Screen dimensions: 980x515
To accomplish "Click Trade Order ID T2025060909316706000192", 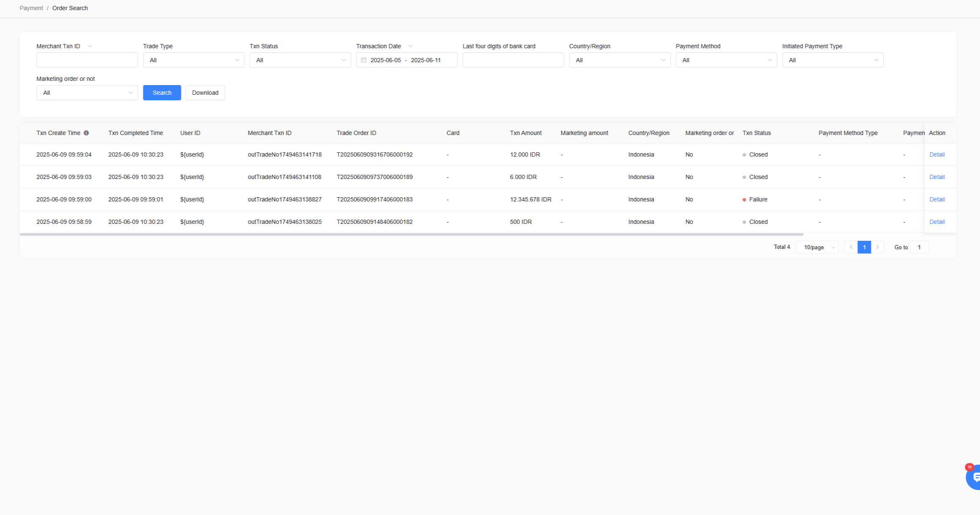I will [375, 154].
